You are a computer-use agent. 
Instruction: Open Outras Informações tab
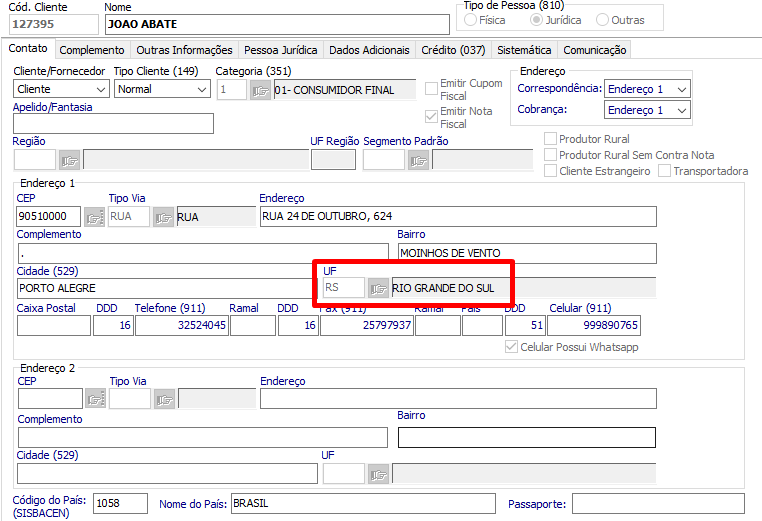(184, 50)
